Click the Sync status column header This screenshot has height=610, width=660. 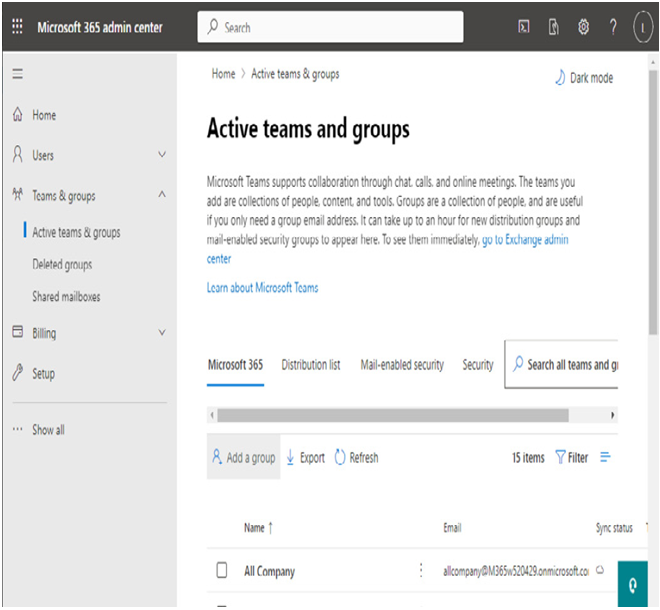click(x=614, y=527)
